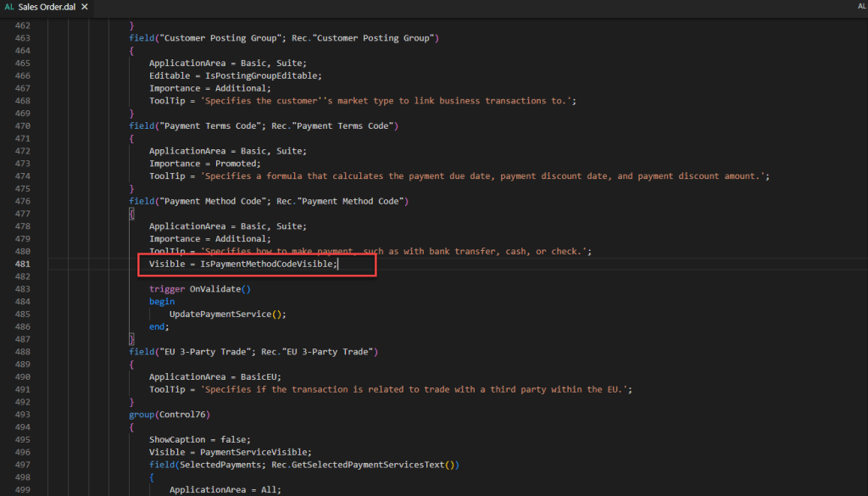Click the AL label at top right

[x=861, y=7]
